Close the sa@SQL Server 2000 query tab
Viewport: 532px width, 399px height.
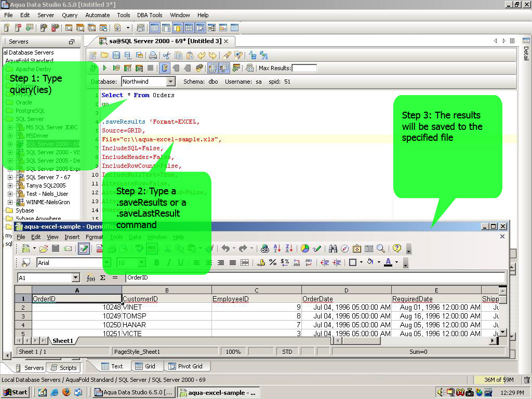[227, 42]
